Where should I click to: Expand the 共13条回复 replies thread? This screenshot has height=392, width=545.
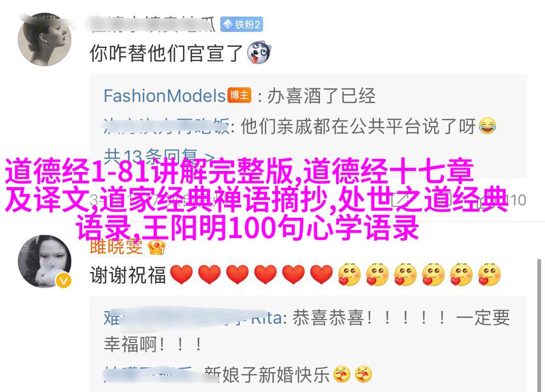coord(158,156)
